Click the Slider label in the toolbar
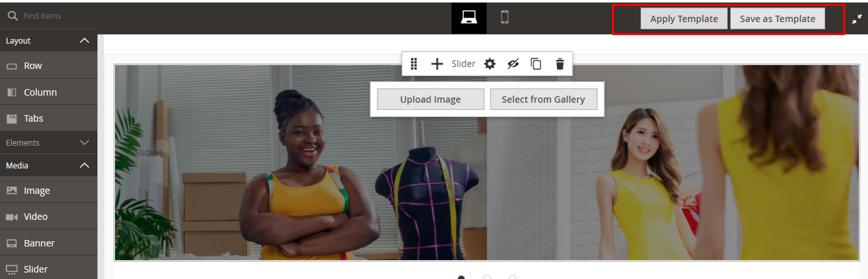This screenshot has height=279, width=868. pos(463,64)
